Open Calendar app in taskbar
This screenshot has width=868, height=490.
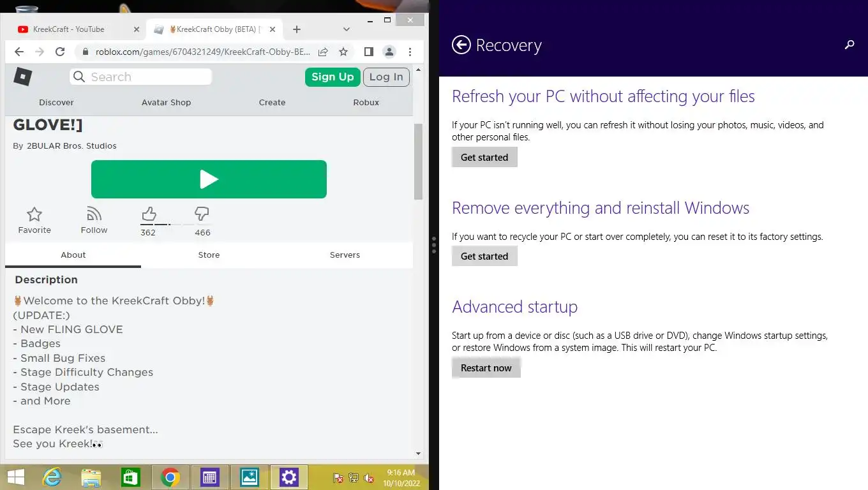pos(210,477)
